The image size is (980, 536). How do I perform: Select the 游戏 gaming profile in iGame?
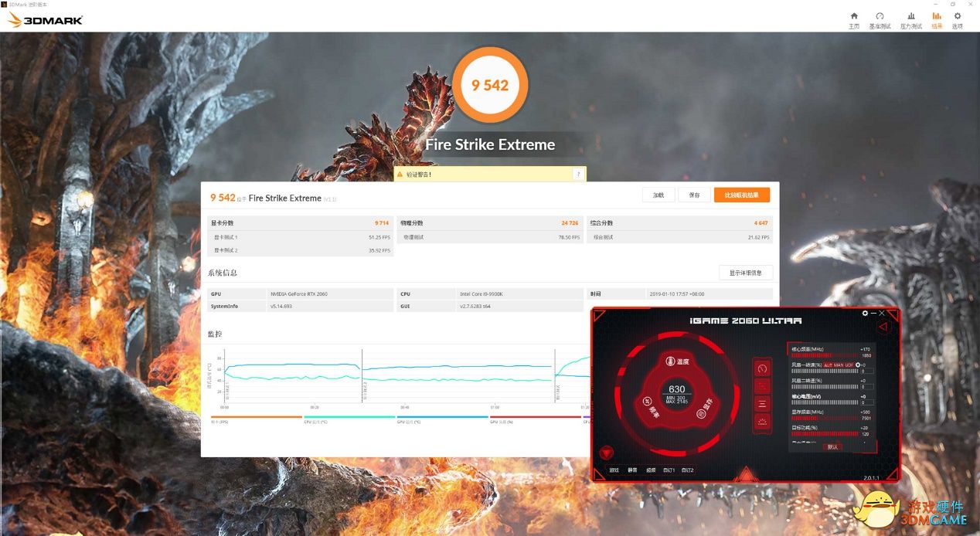pos(614,470)
